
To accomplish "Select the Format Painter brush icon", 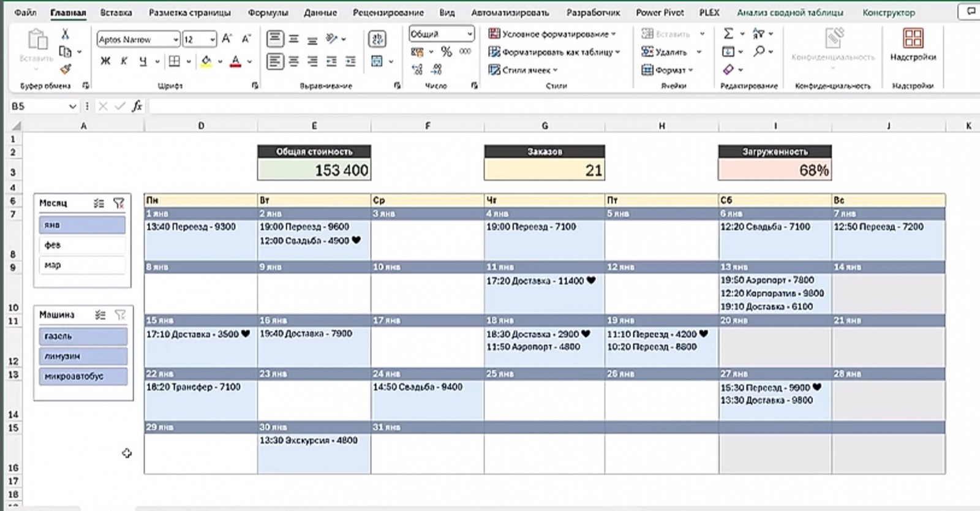I will click(x=65, y=69).
